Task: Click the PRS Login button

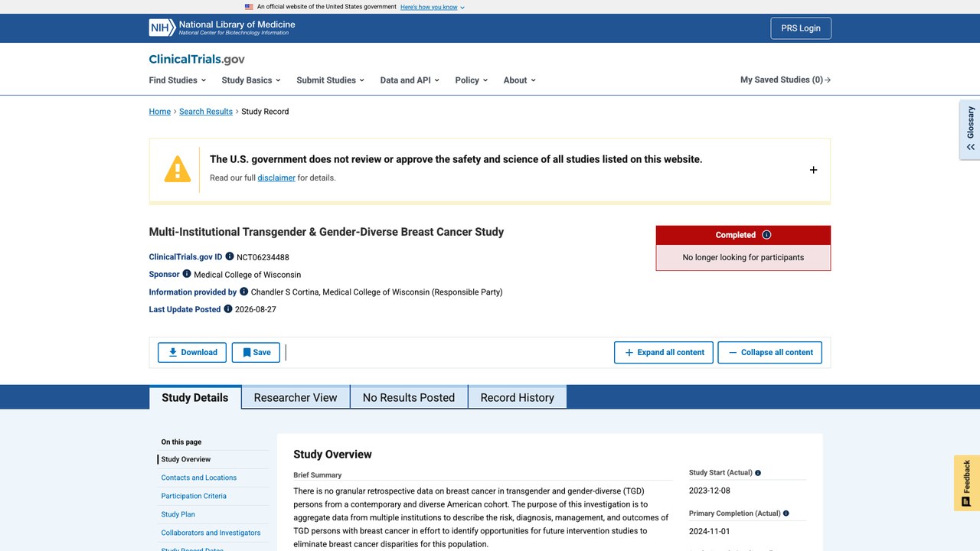Action: (801, 28)
